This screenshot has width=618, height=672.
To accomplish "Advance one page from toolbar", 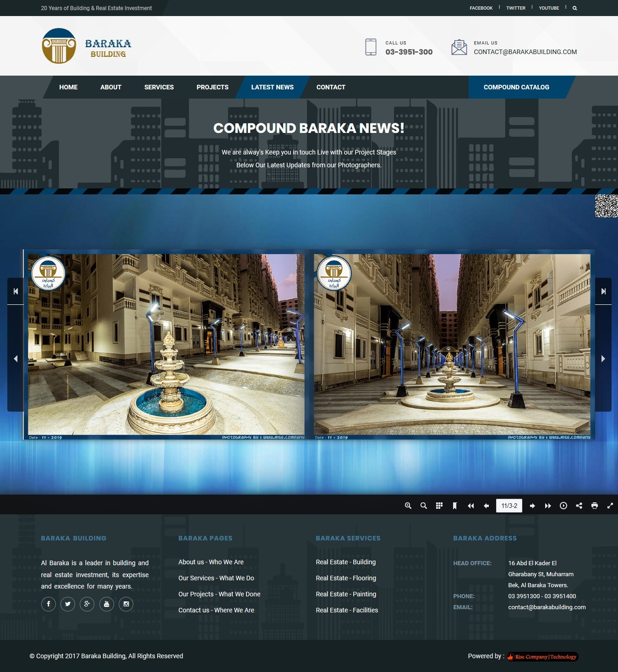I will [532, 506].
